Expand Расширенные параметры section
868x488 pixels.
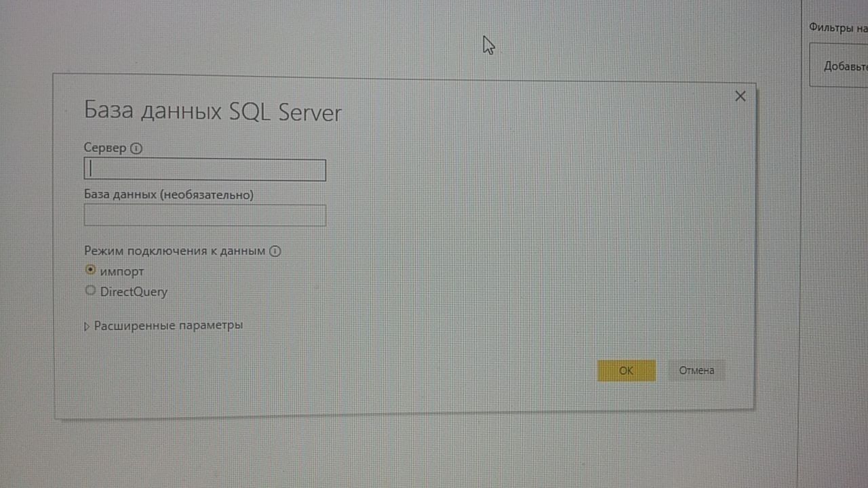pyautogui.click(x=163, y=325)
